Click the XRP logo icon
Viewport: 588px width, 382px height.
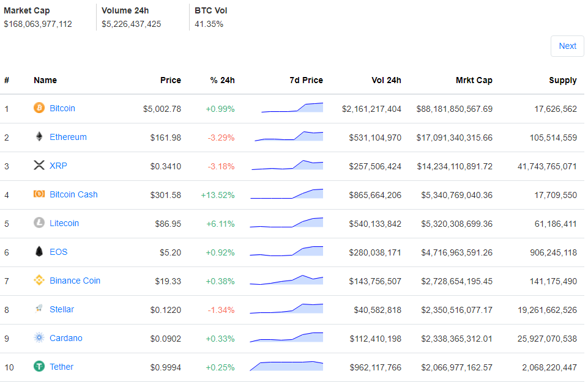pyautogui.click(x=39, y=166)
